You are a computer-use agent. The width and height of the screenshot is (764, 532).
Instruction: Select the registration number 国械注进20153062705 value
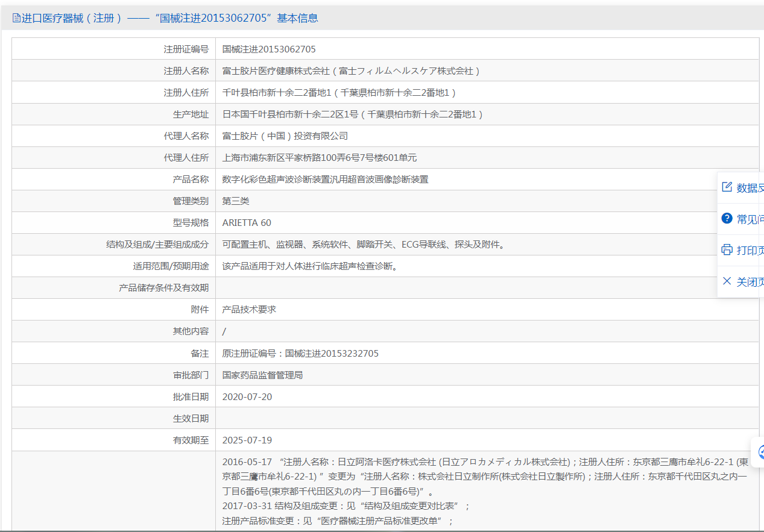pyautogui.click(x=269, y=49)
